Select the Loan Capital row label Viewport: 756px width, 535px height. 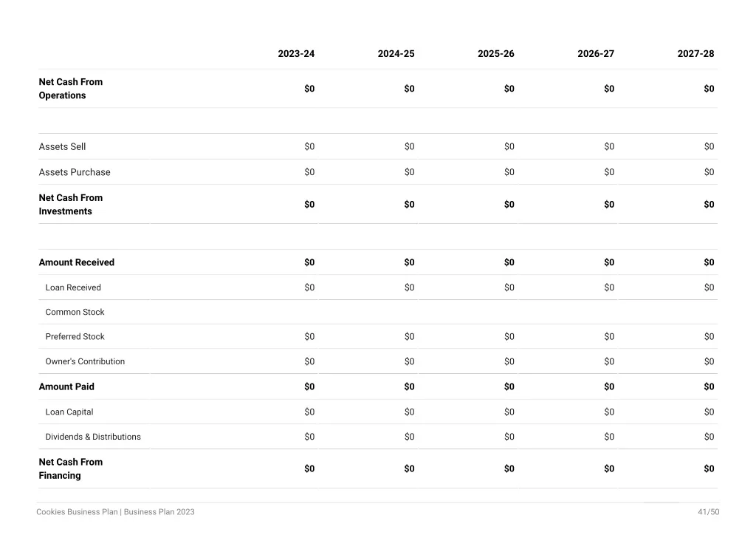click(x=69, y=412)
